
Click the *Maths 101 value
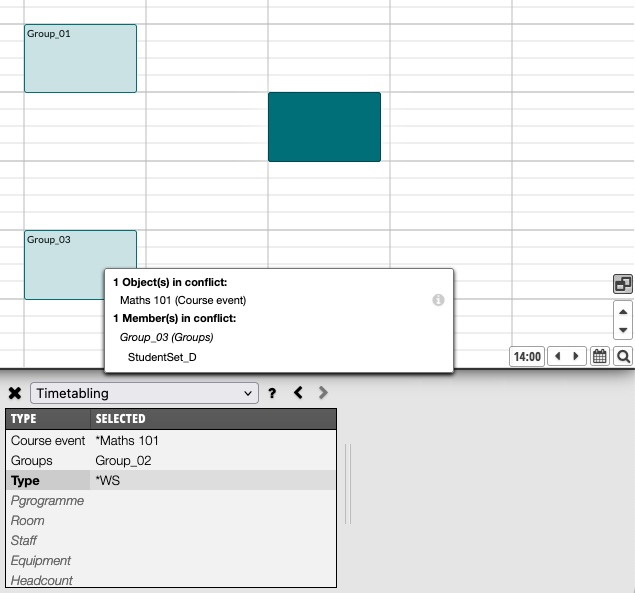pyautogui.click(x=127, y=441)
